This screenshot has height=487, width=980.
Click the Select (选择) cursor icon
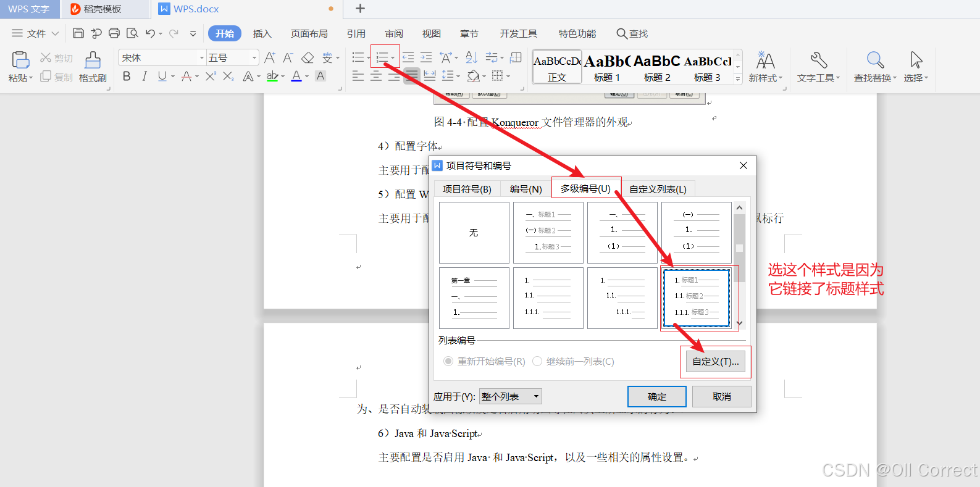click(916, 60)
